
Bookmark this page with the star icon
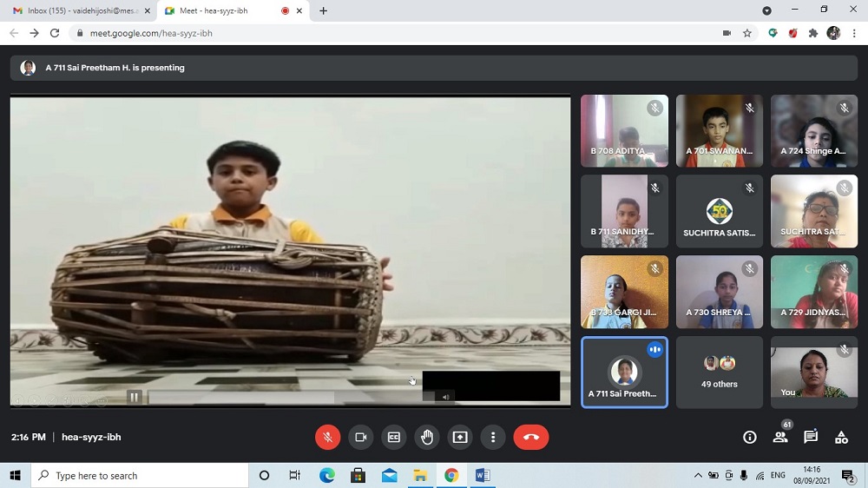[x=747, y=33]
